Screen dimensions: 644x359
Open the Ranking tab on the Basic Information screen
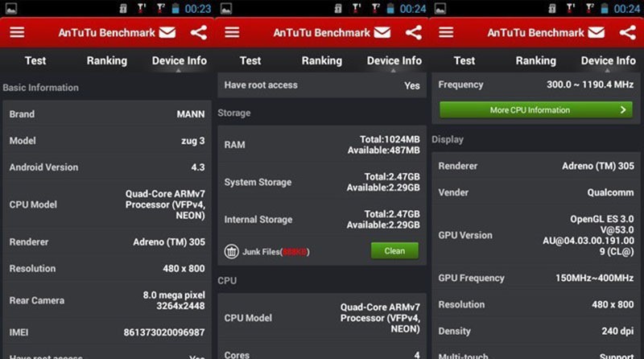[107, 60]
